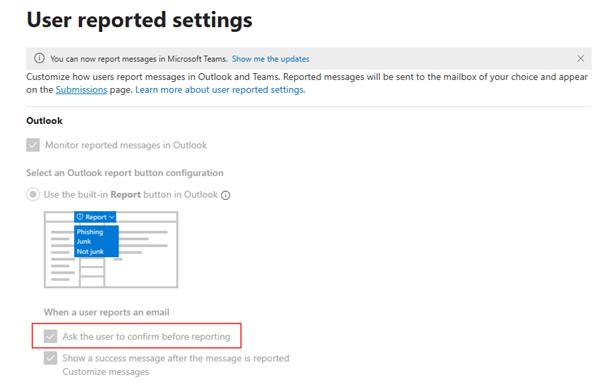Select the built-in Report button radio option

(33, 194)
